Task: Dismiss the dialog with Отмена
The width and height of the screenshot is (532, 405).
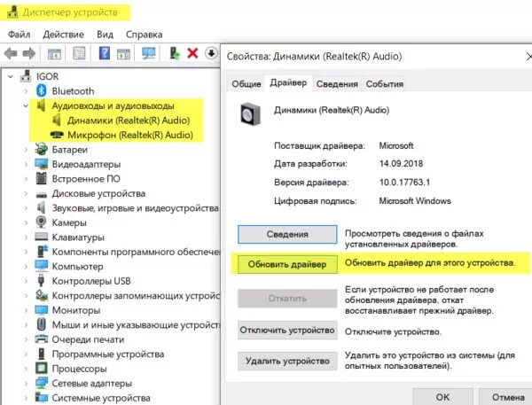Action: 507,396
